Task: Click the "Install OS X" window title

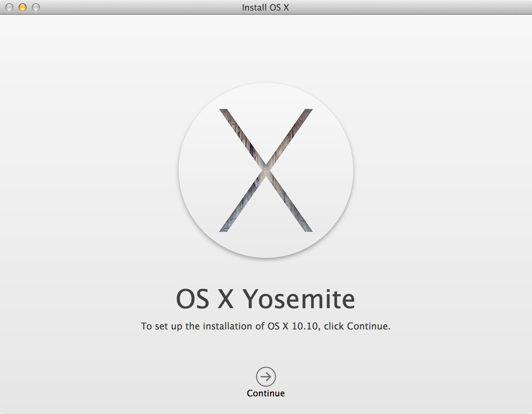Action: (265, 7)
